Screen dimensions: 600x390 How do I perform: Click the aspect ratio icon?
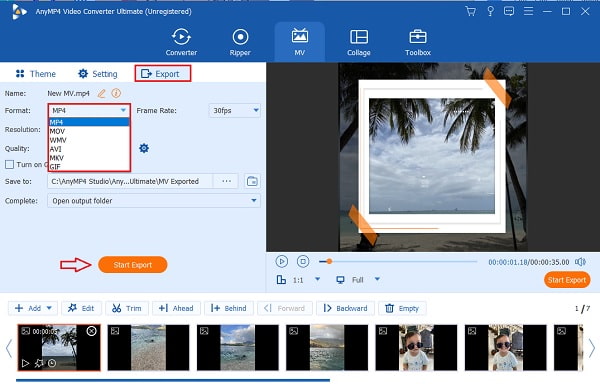click(281, 280)
